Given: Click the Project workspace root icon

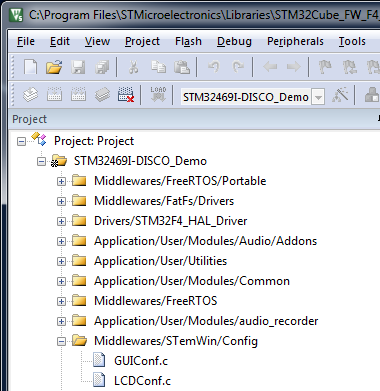Looking at the screenshot, I should pos(39,139).
